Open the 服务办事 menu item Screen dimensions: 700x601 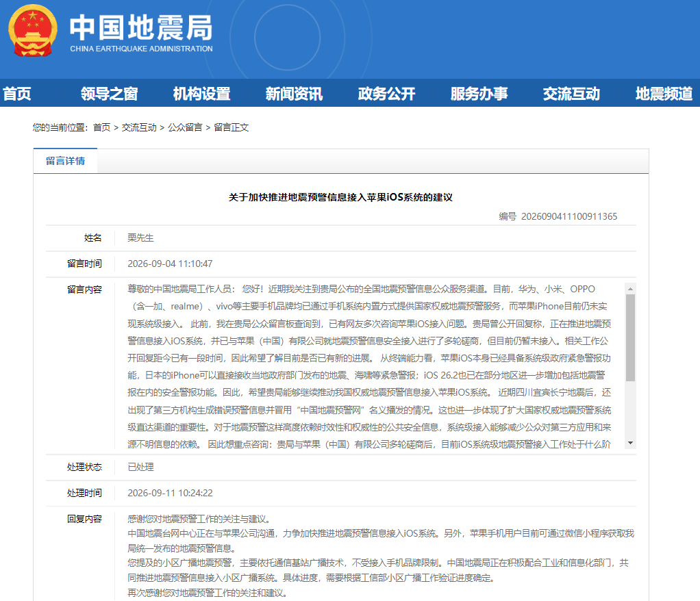(x=479, y=94)
